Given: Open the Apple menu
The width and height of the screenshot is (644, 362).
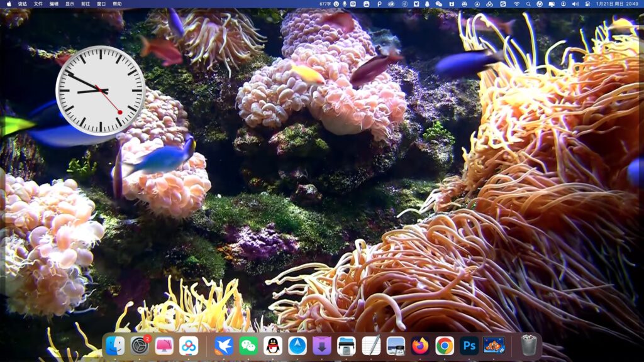Looking at the screenshot, I should coord(9,5).
